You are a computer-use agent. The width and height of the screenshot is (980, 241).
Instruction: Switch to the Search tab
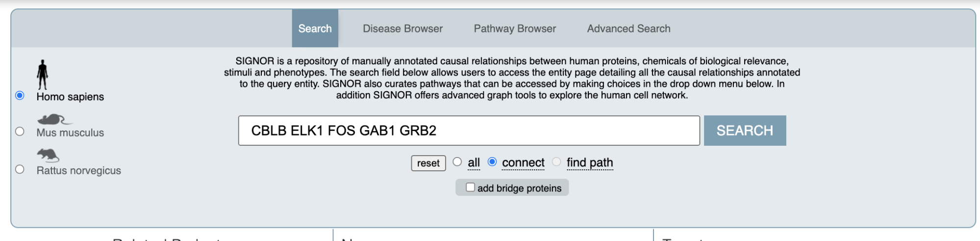pos(315,28)
